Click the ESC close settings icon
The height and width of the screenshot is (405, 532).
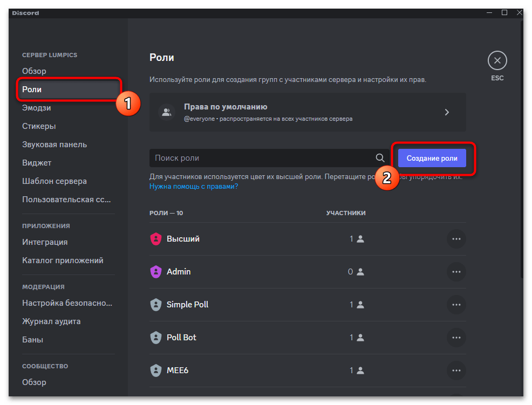(497, 61)
